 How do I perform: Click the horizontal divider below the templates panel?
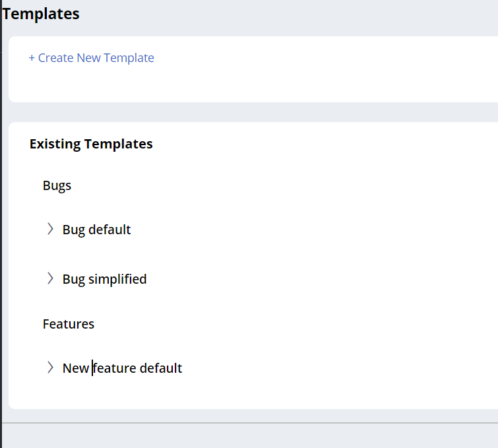tap(249, 422)
